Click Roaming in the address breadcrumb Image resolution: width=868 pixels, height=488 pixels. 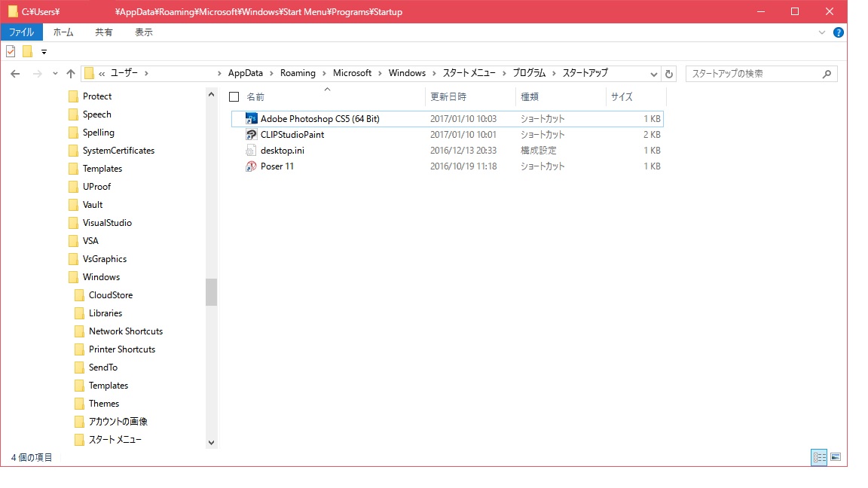(x=298, y=73)
